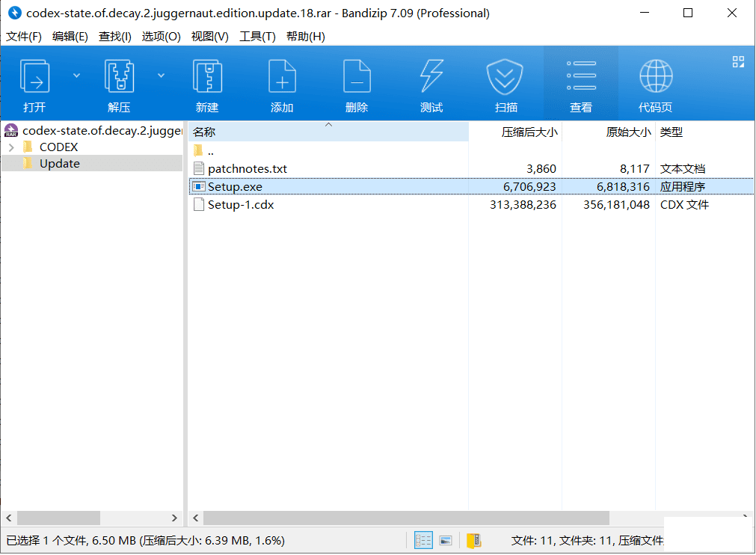This screenshot has width=756, height=555.
Task: Click the Code page (代码页) globe icon
Action: coord(656,76)
